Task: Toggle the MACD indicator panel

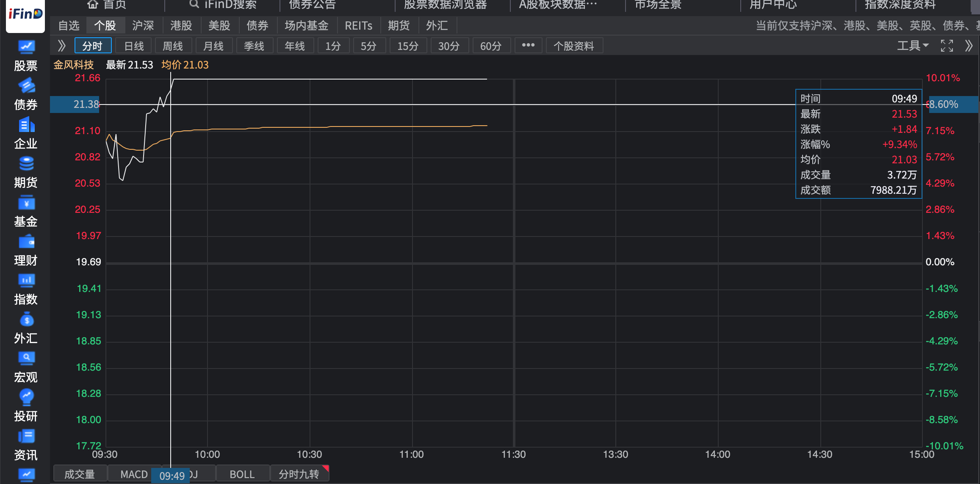Action: point(134,474)
